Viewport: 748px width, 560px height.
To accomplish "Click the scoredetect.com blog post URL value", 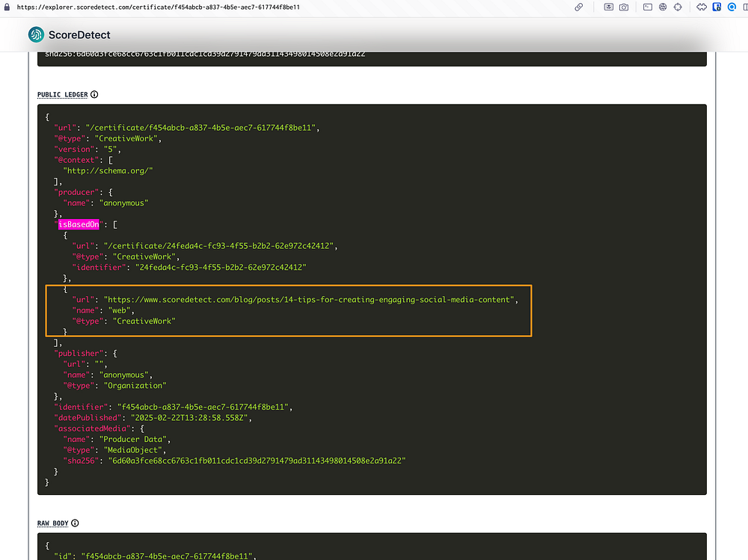I will click(x=309, y=300).
